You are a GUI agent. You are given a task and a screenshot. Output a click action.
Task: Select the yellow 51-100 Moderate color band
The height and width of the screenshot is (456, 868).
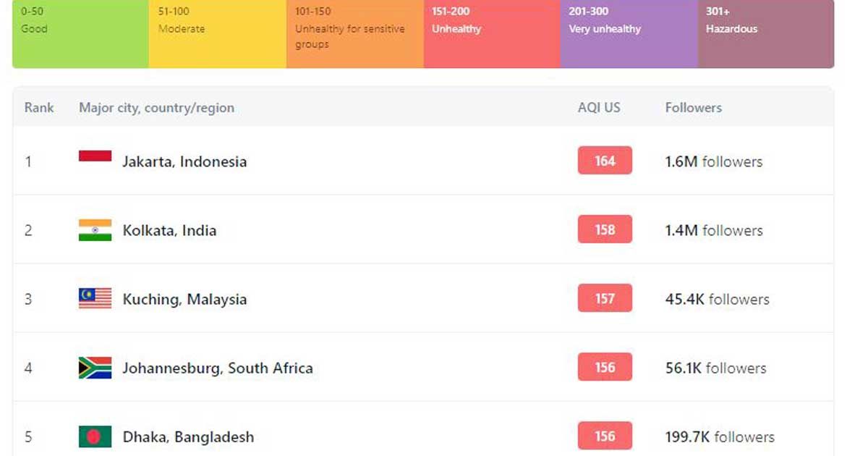(218, 34)
